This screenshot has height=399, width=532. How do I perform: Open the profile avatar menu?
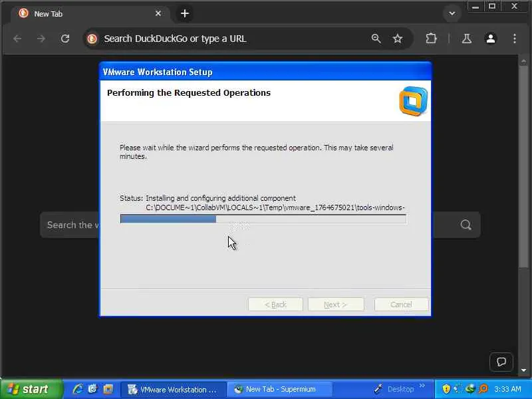491,39
